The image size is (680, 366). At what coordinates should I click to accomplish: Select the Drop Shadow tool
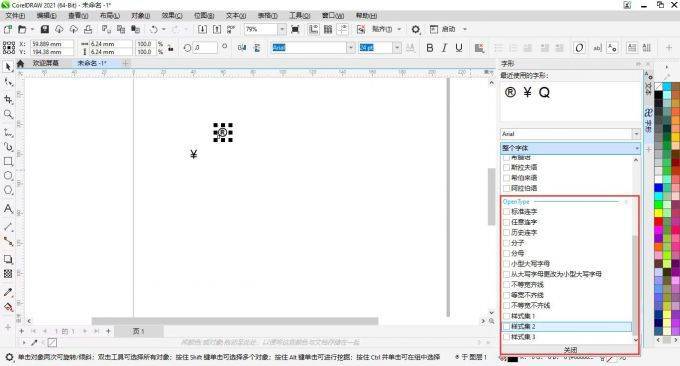point(8,259)
